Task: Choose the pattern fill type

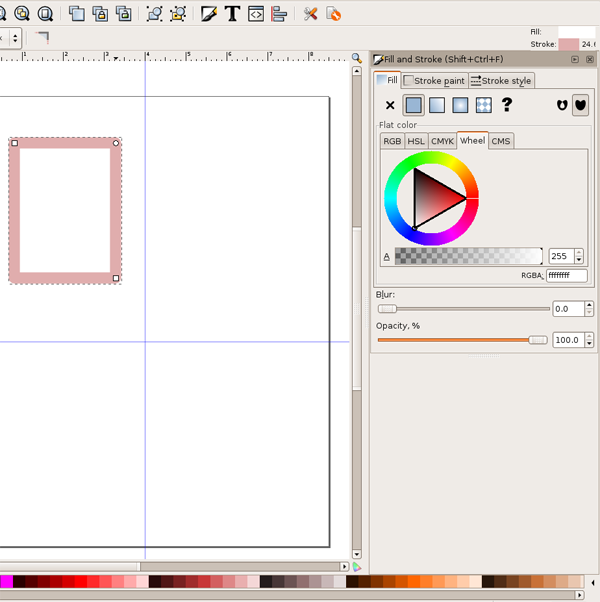Action: pos(483,105)
